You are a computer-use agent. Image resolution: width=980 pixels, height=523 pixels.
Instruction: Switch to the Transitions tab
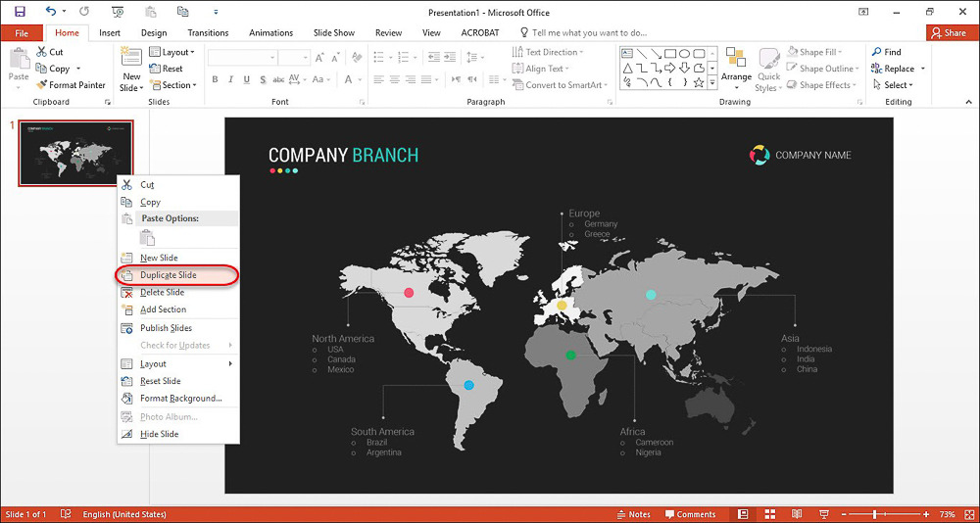(x=208, y=33)
